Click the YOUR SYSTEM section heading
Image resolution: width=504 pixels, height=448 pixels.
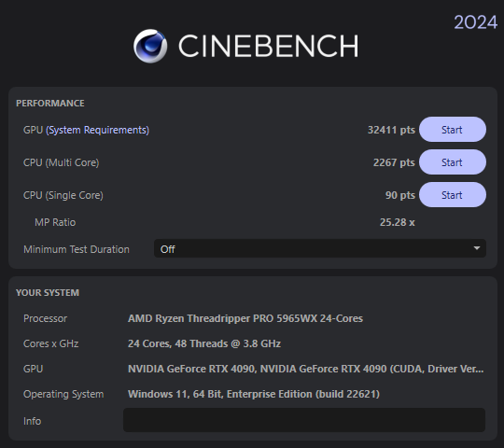(48, 292)
